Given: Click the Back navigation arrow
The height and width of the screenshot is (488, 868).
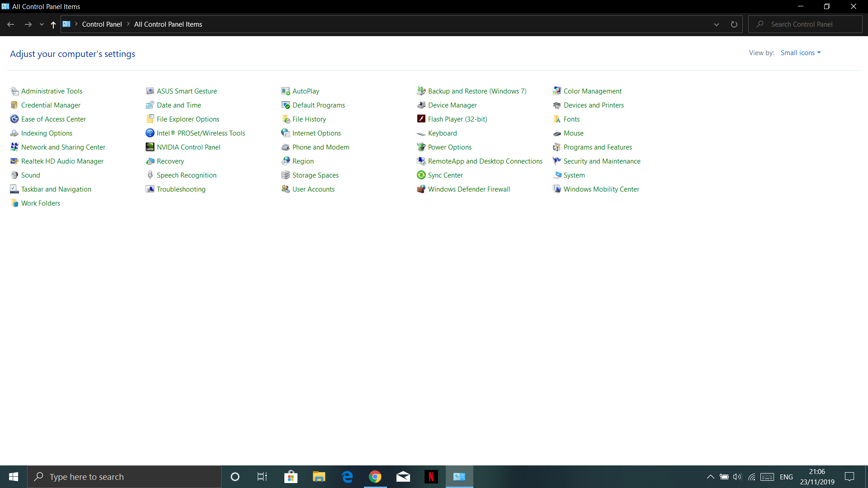Looking at the screenshot, I should 11,24.
